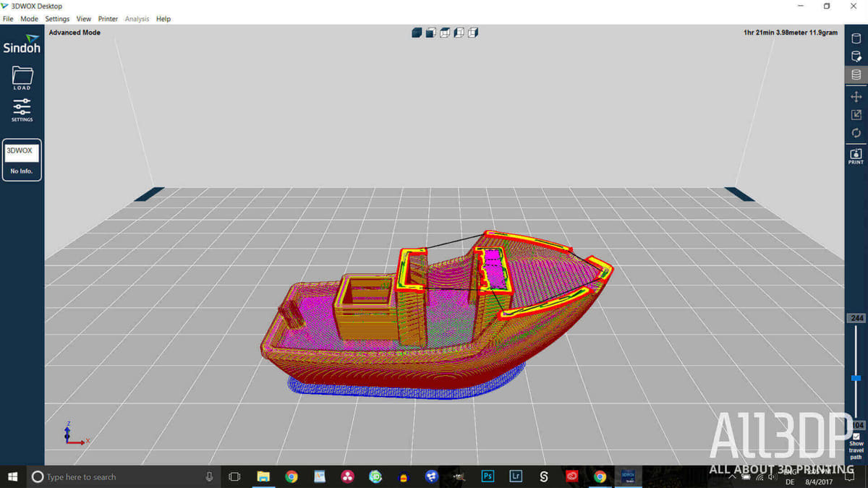868x488 pixels.
Task: Activate the Move arrows tool
Action: pos(856,96)
